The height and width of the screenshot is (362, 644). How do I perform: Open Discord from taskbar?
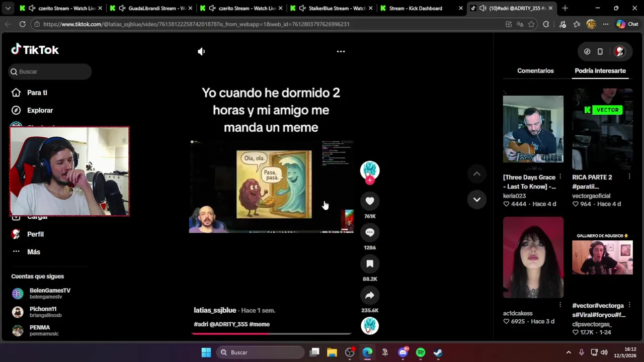click(x=403, y=352)
